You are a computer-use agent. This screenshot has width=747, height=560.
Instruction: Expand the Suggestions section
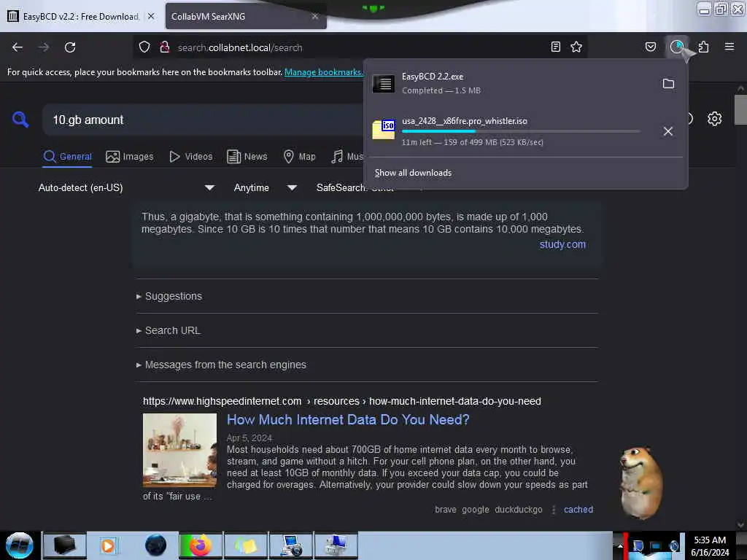point(169,296)
